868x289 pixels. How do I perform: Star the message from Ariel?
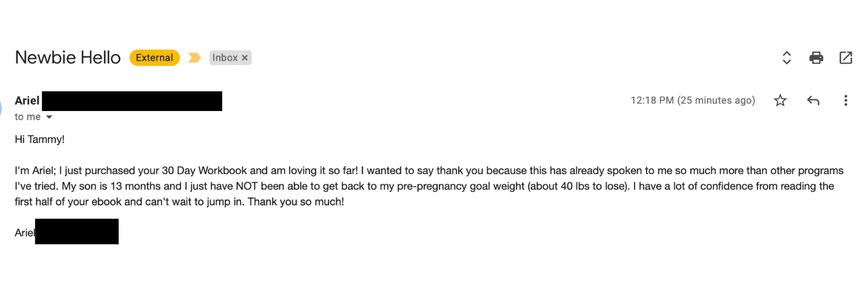(x=780, y=101)
